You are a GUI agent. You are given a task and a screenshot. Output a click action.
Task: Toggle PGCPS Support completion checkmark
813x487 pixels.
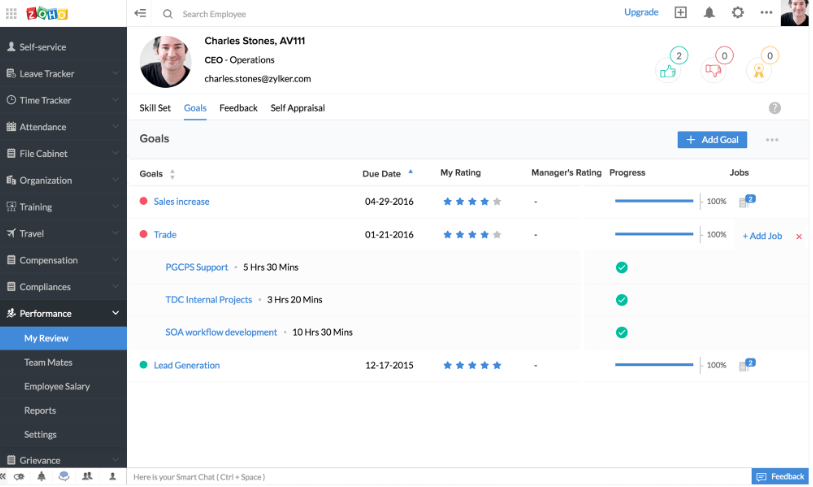coord(621,268)
